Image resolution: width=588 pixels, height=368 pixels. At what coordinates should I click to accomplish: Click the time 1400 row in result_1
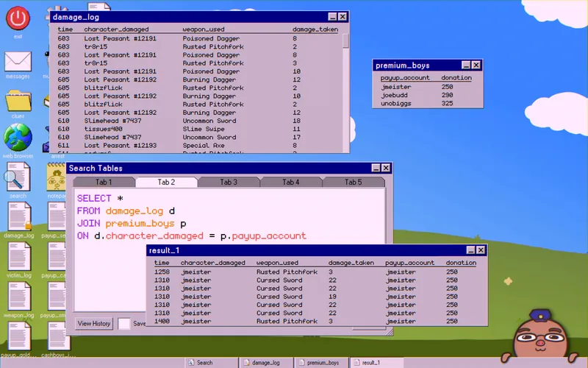click(315, 322)
